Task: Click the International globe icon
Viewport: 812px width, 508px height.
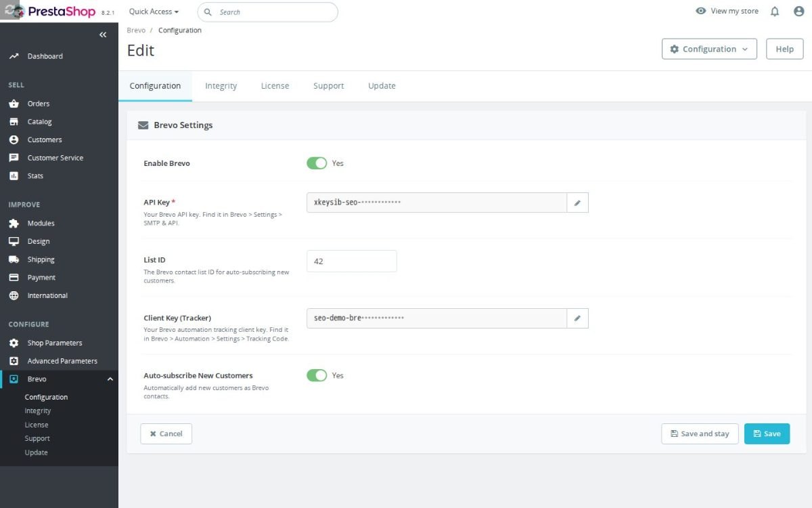Action: click(x=14, y=295)
